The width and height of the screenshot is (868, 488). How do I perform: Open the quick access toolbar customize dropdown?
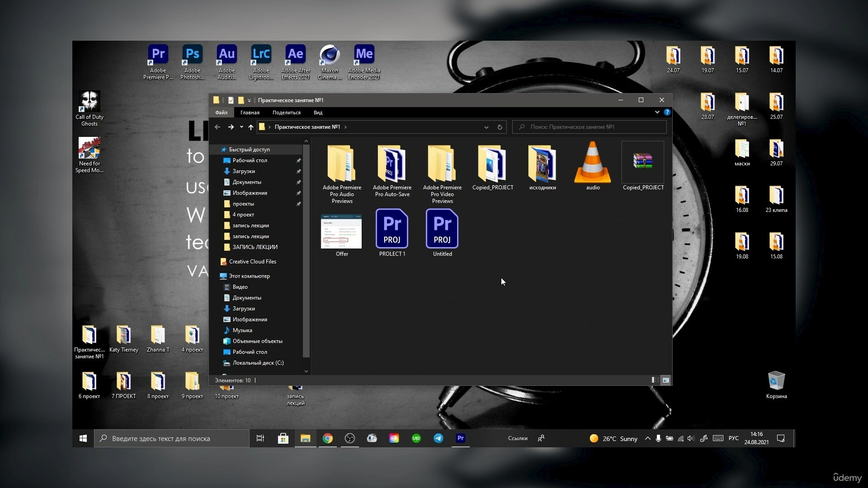coord(249,100)
